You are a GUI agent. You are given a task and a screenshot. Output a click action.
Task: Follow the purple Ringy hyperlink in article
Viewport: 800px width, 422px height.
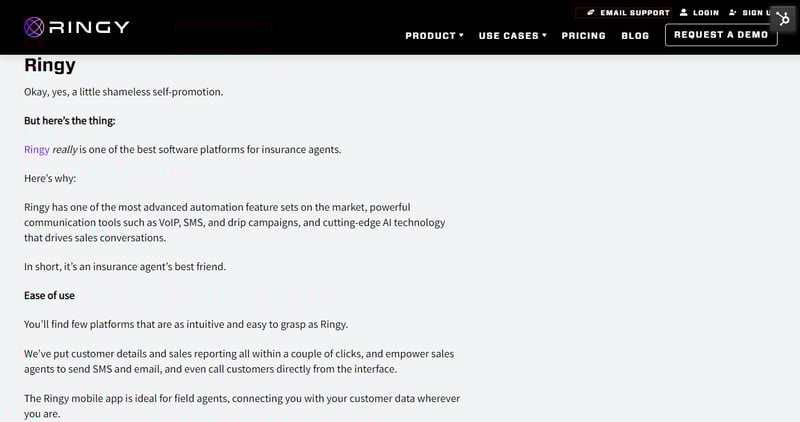tap(37, 150)
